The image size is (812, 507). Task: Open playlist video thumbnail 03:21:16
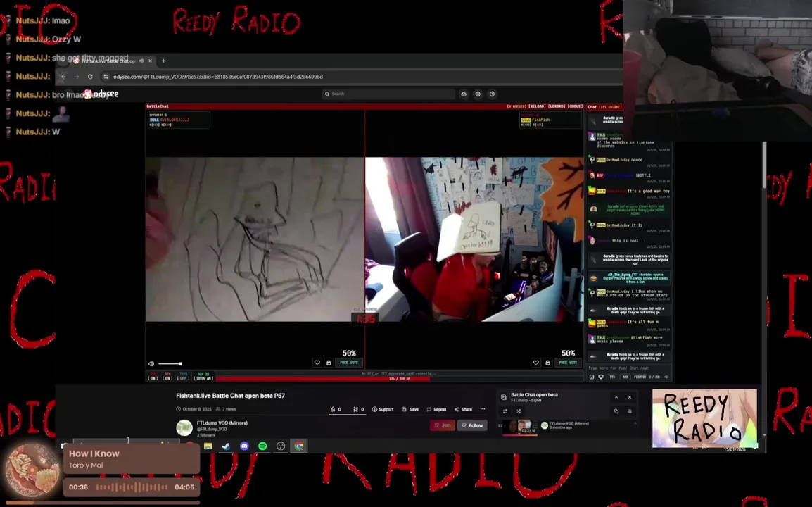520,427
